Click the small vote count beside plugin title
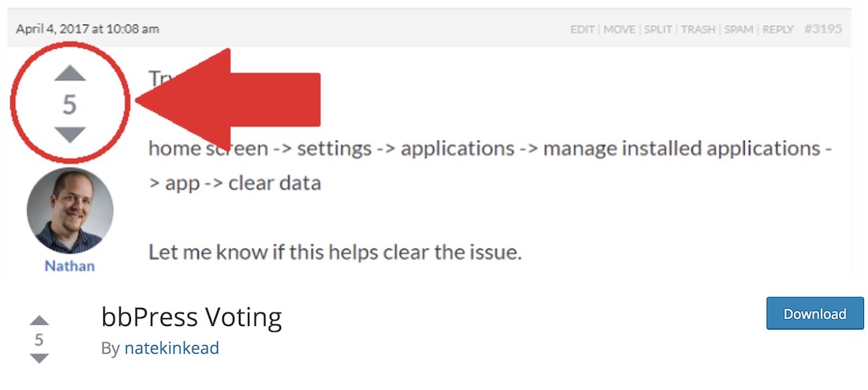 (x=39, y=339)
